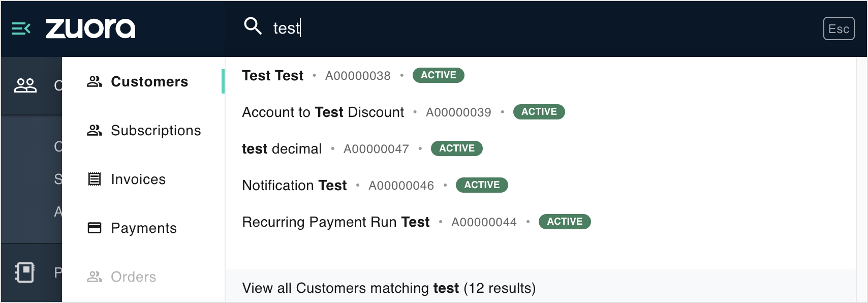Screen dimensions: 868x303
Task: Collapse the navigation with the hamburger icon
Action: [x=21, y=28]
